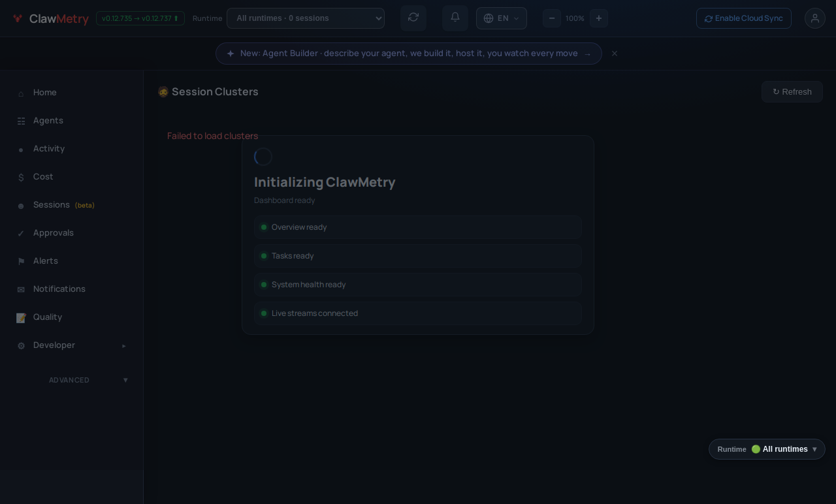The width and height of the screenshot is (836, 504).
Task: Click the Notifications envelope icon
Action: 21,290
